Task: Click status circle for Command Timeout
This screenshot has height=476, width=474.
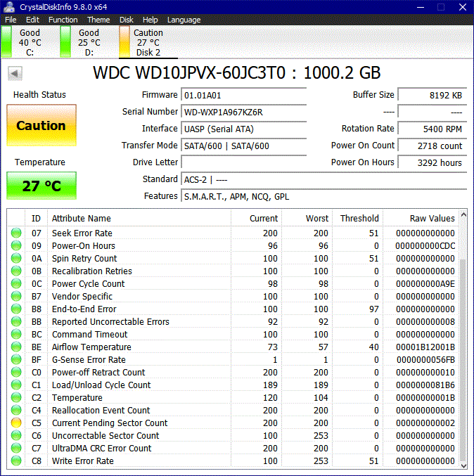Action: pos(16,334)
